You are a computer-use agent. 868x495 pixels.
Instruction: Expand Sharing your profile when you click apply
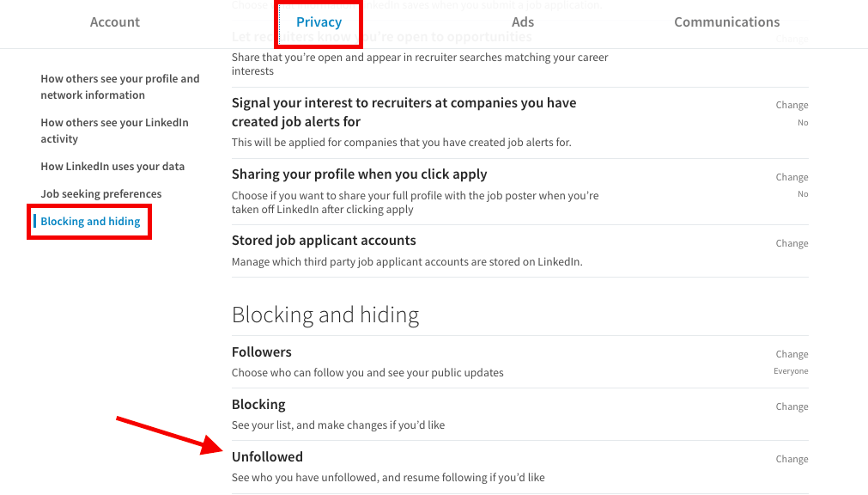coord(359,174)
